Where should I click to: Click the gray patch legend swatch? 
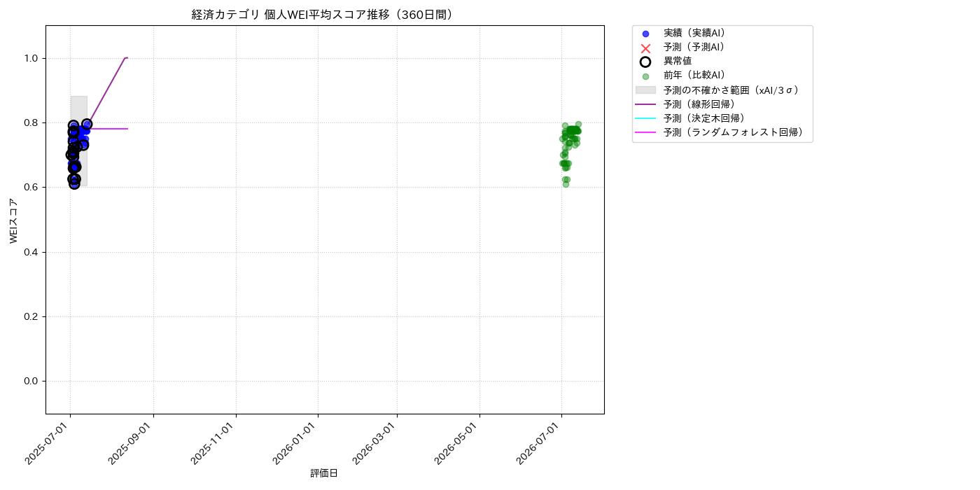tap(645, 90)
